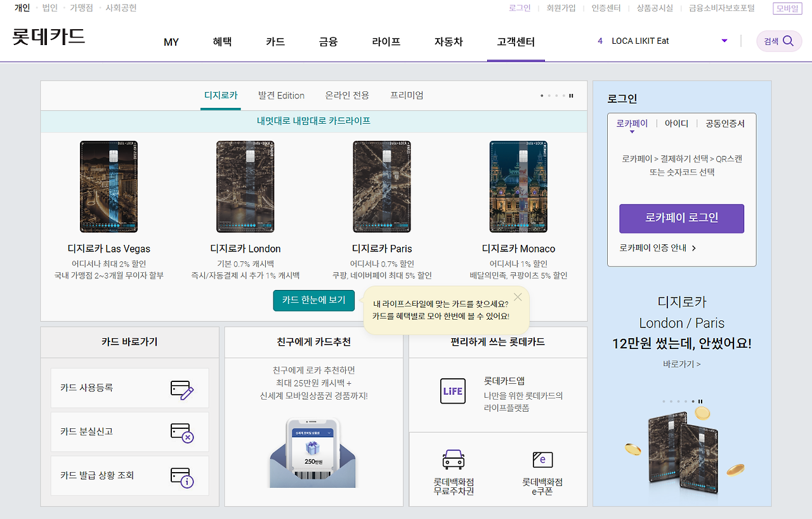812x519 pixels.
Task: Open 디지로카 Monaco card image
Action: [x=518, y=187]
